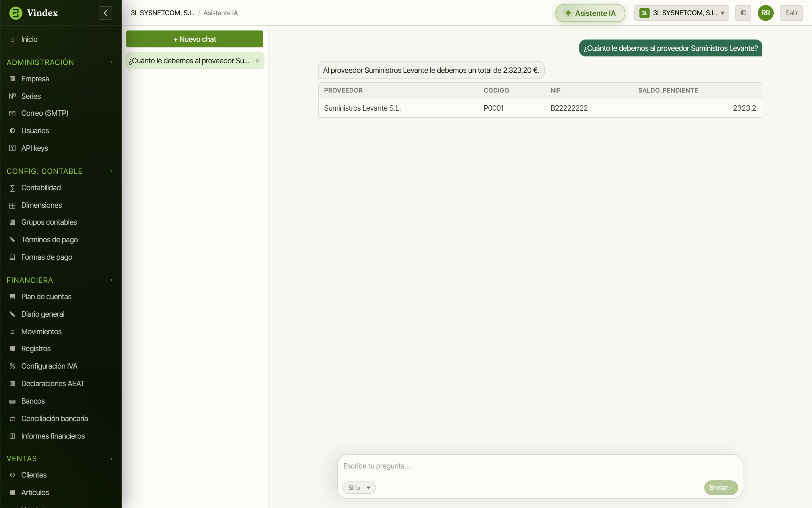Click the API keys key icon
Image resolution: width=812 pixels, height=508 pixels.
(12, 148)
